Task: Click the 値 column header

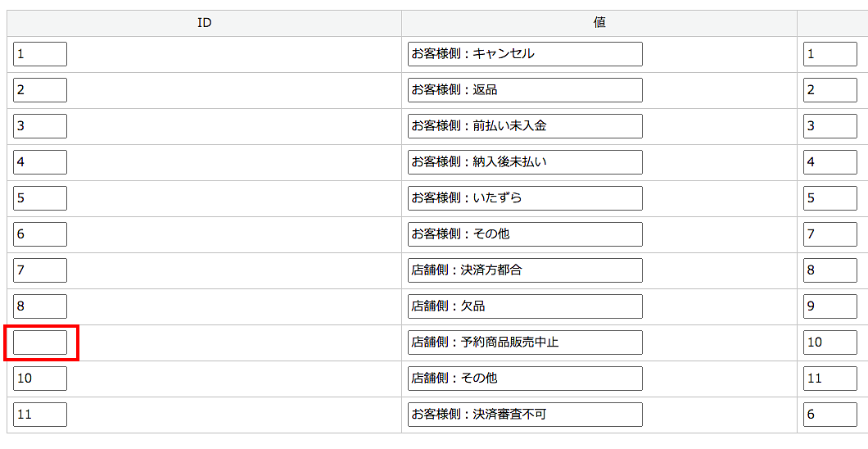Action: click(599, 23)
